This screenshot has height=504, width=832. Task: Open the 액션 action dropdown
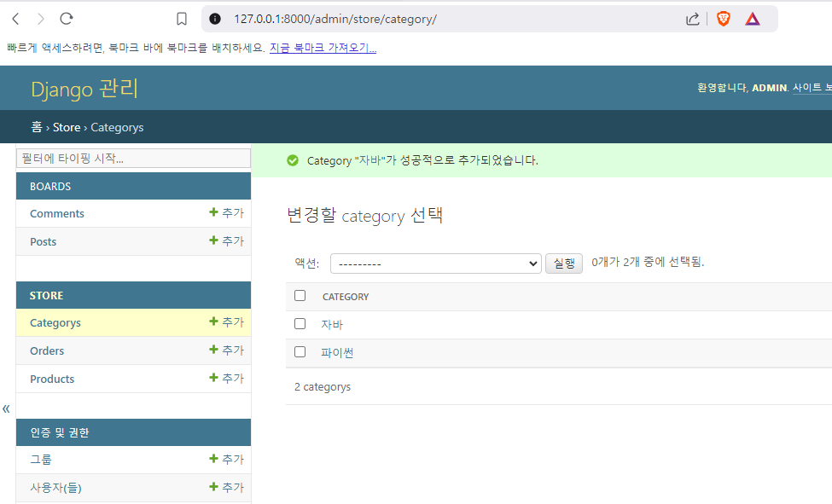click(x=436, y=264)
